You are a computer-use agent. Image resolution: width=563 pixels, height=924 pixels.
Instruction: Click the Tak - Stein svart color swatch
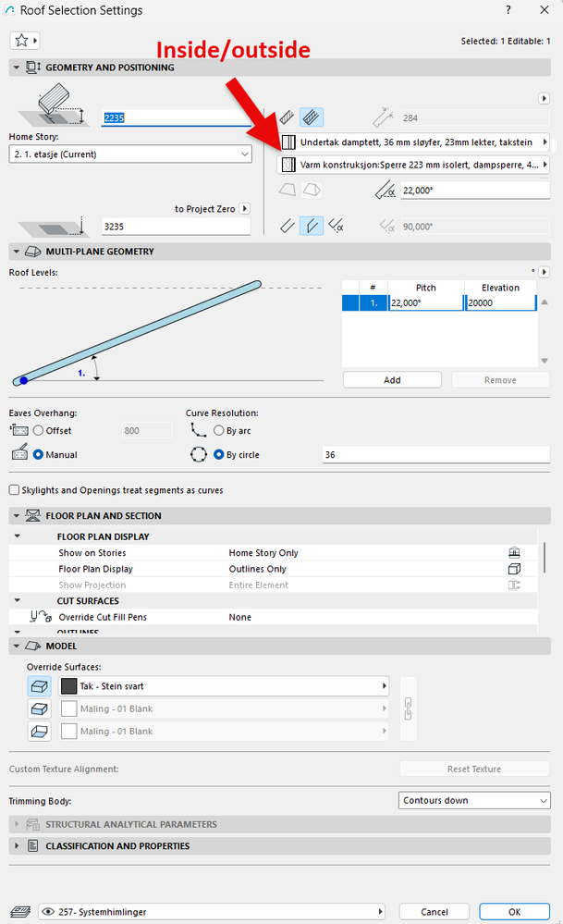(x=69, y=686)
